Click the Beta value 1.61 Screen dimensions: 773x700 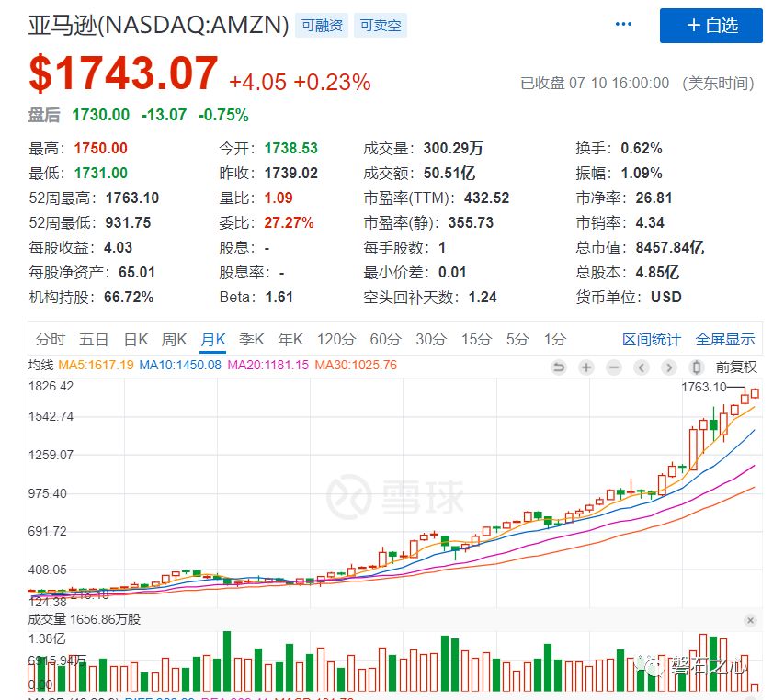279,297
